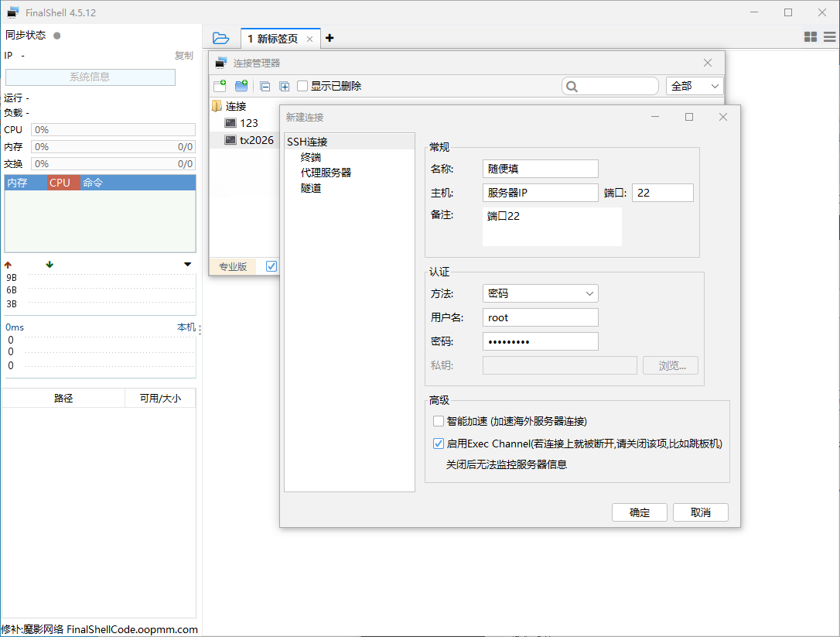The width and height of the screenshot is (840, 637).
Task: Close the 连接管理器 window
Action: [x=708, y=63]
